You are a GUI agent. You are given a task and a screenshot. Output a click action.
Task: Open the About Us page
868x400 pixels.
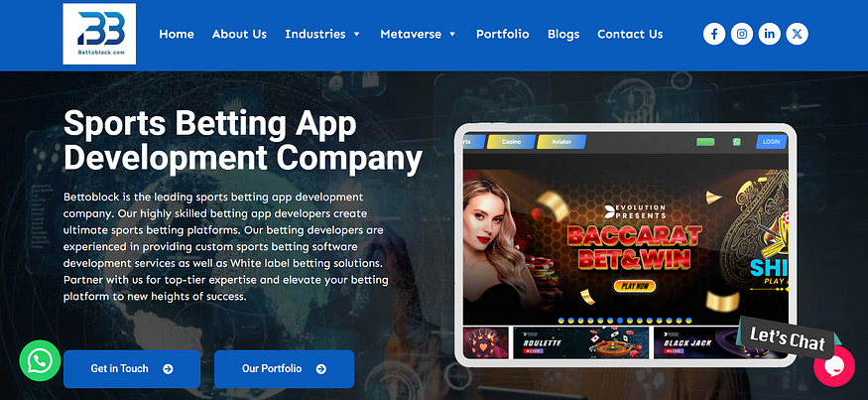pos(239,34)
